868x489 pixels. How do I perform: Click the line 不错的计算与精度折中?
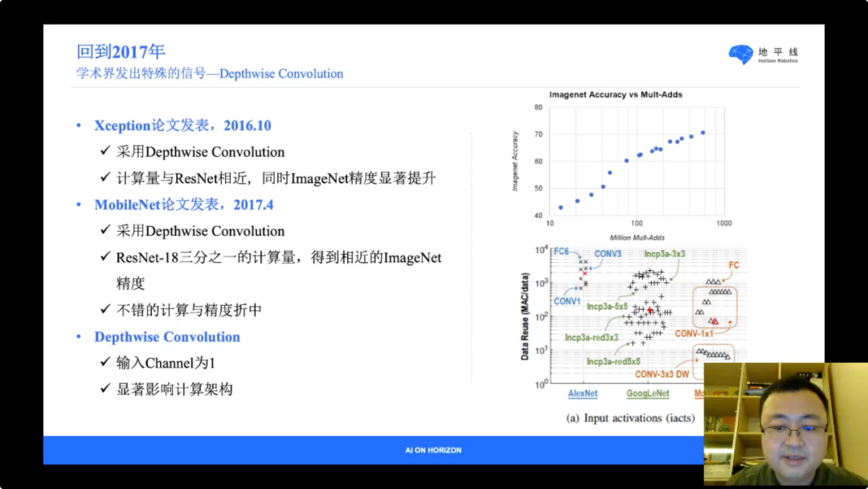point(189,310)
